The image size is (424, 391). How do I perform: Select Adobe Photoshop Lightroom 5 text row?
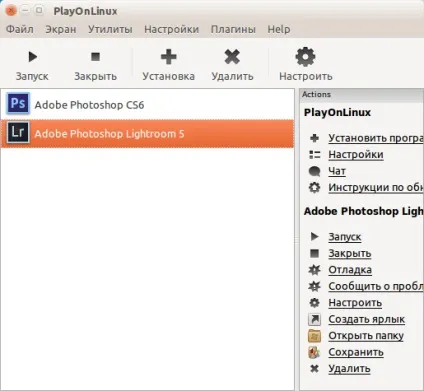coord(147,133)
